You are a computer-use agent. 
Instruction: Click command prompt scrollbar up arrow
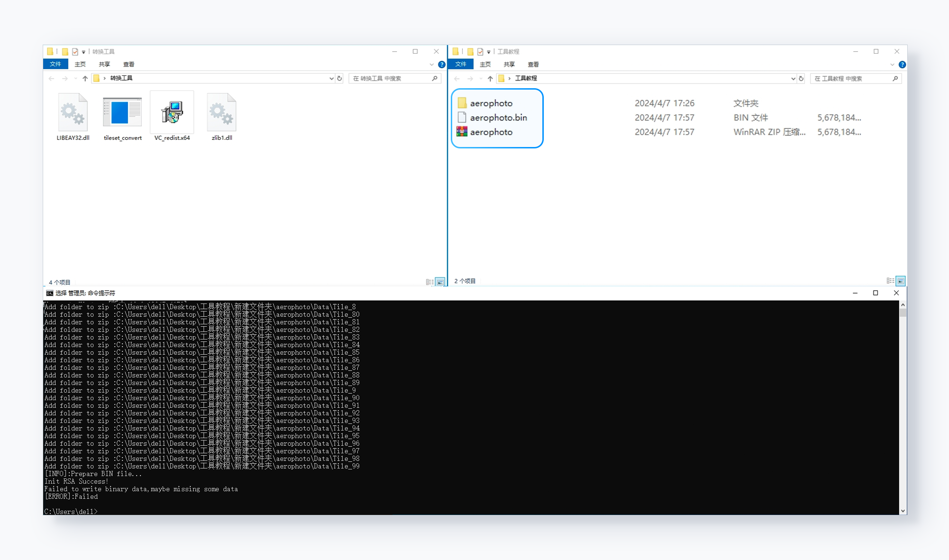tap(903, 305)
